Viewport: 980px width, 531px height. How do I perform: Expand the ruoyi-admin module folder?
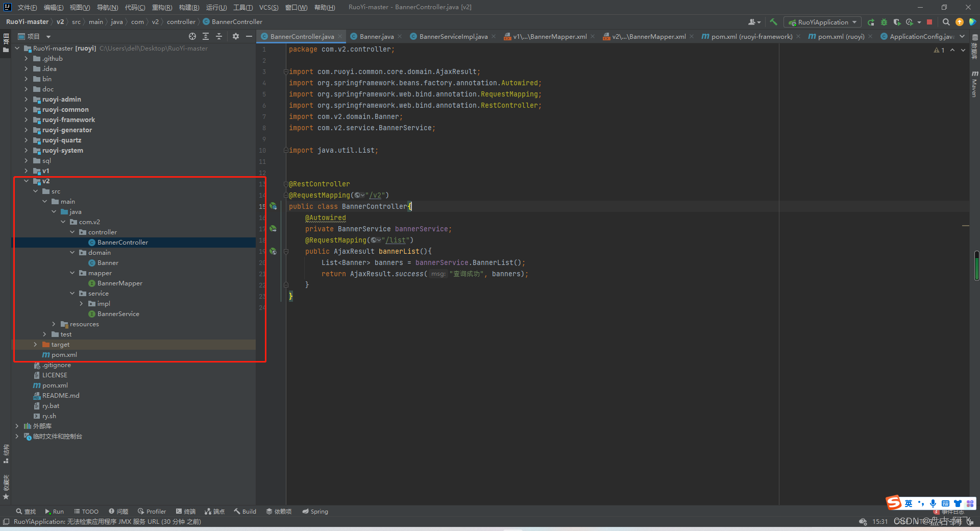(x=26, y=99)
